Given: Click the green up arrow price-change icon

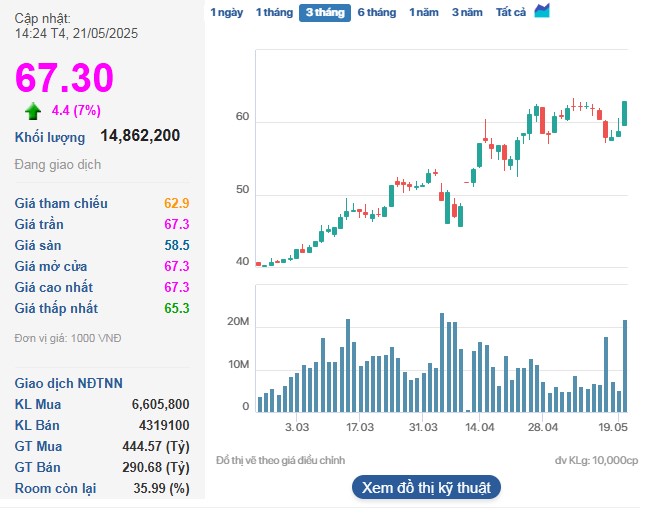Looking at the screenshot, I should (x=33, y=110).
